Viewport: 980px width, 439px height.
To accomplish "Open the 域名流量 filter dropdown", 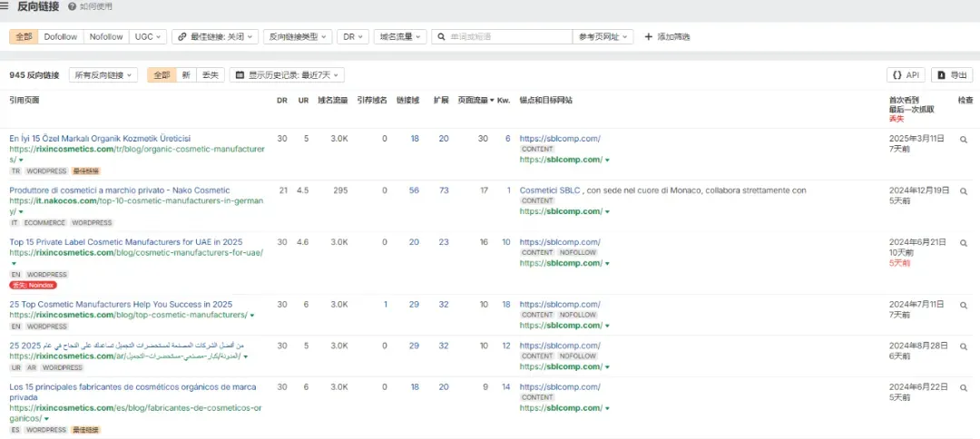I will coord(401,37).
